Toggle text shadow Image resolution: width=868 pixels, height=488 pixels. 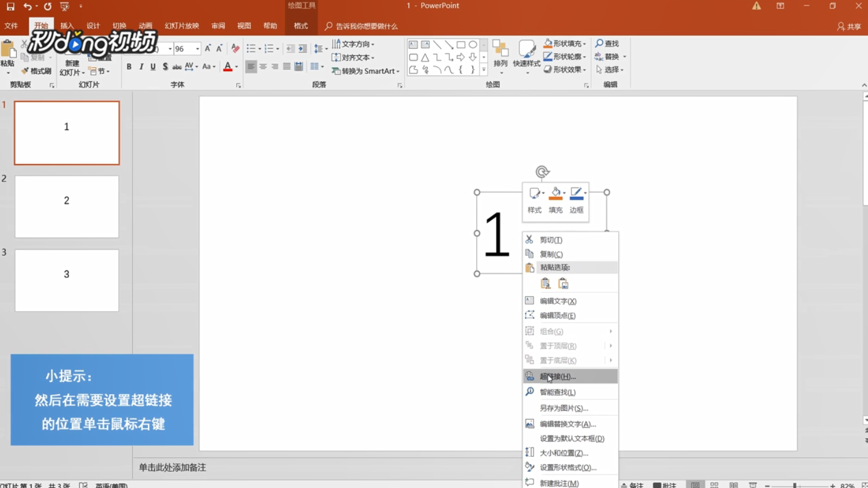[x=165, y=67]
